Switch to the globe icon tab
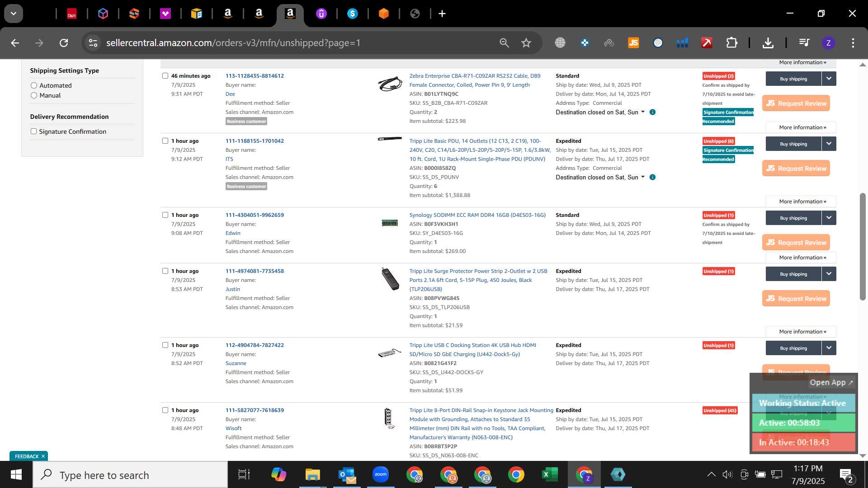The image size is (868, 488). tap(415, 14)
